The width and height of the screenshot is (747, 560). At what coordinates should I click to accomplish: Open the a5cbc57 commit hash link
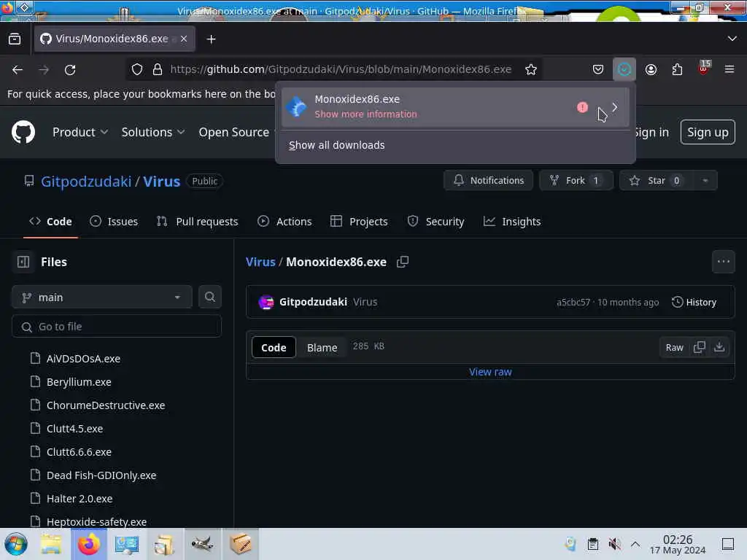point(573,303)
